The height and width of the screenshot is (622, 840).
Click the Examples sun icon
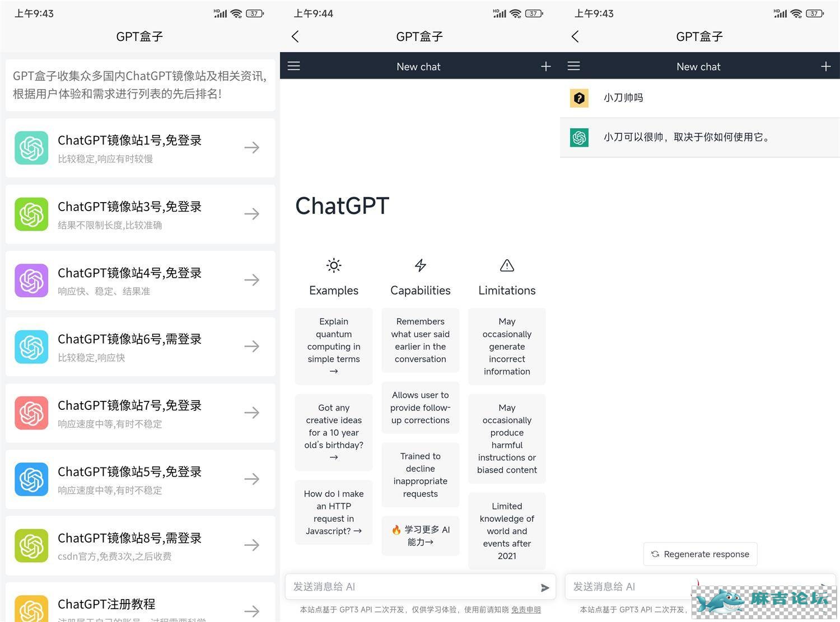pos(334,265)
